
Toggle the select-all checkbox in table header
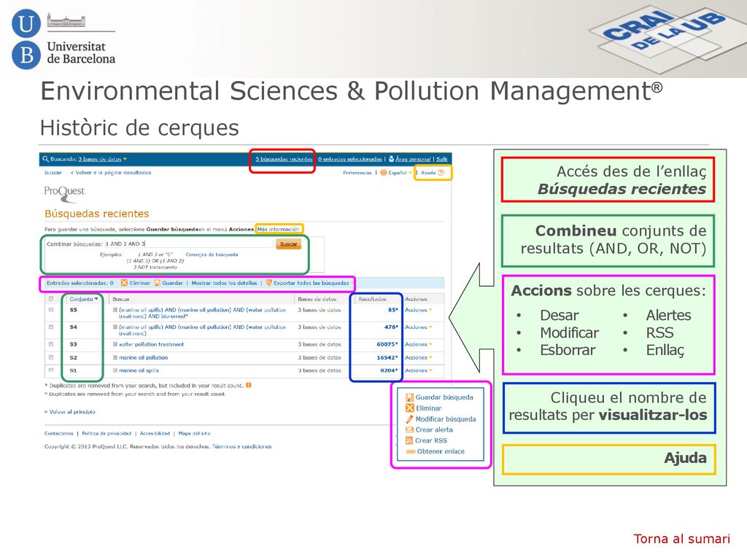(x=51, y=299)
